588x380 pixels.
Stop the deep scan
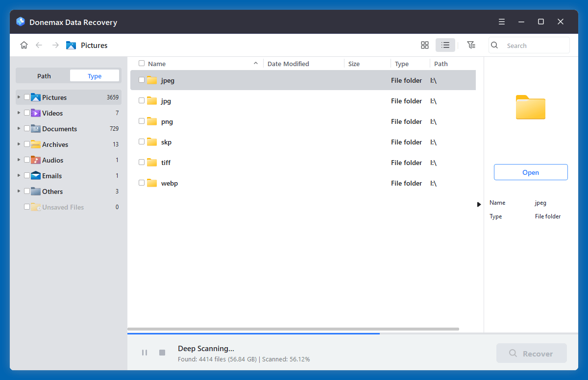click(x=162, y=353)
